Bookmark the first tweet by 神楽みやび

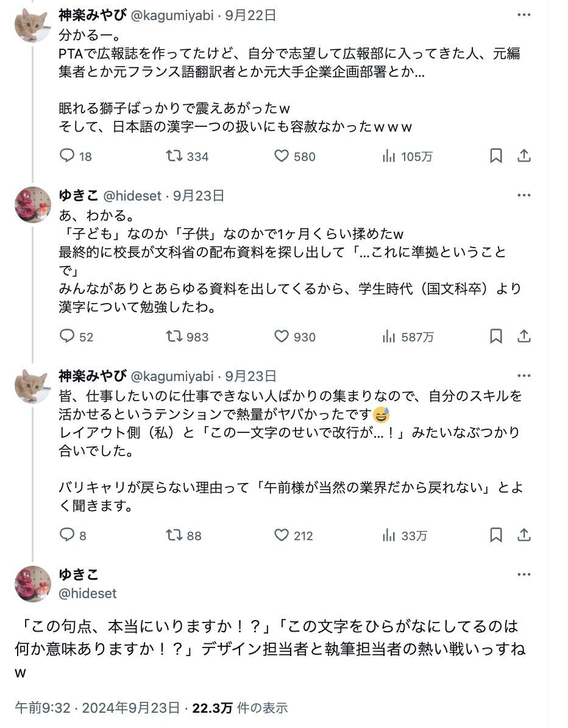[496, 155]
